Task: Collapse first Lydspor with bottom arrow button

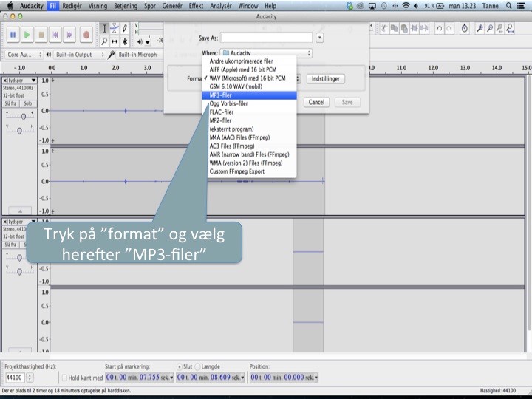Action: pos(20,211)
